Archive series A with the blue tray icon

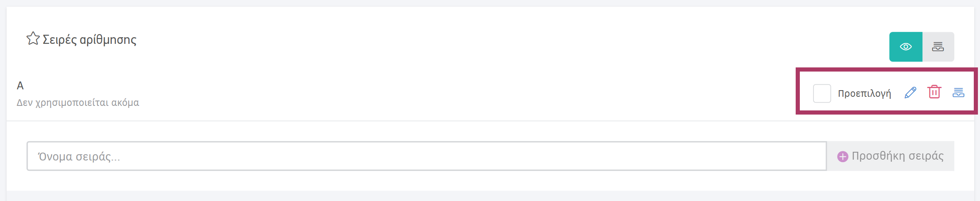(x=958, y=93)
